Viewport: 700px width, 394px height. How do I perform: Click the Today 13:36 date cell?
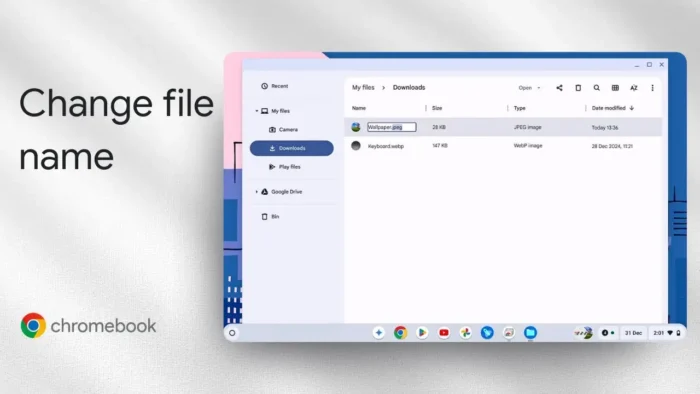[x=605, y=128]
